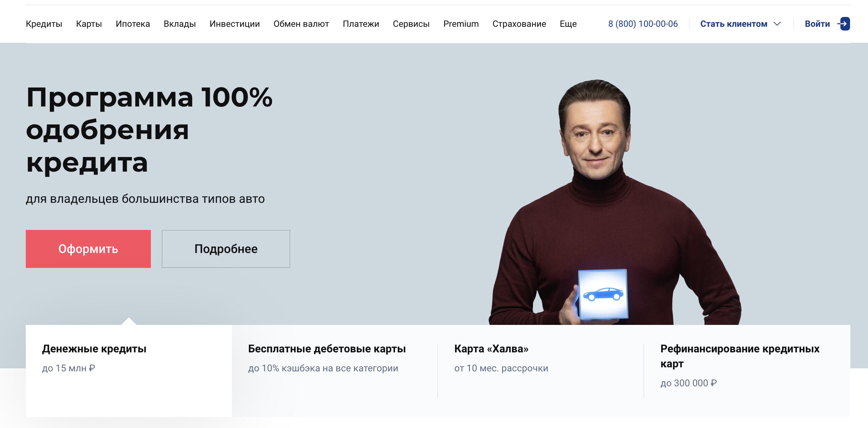This screenshot has height=428, width=868.
Task: Click the red Оформить button
Action: click(88, 249)
